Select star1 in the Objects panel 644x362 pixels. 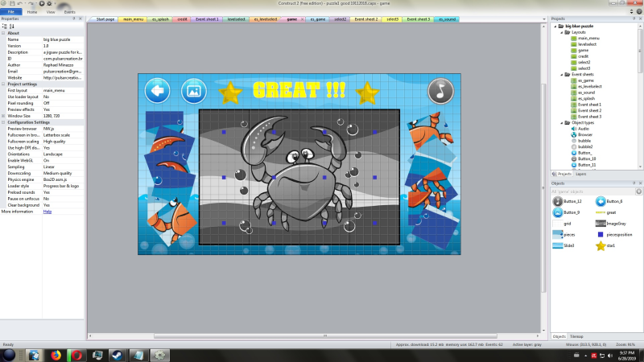click(605, 245)
